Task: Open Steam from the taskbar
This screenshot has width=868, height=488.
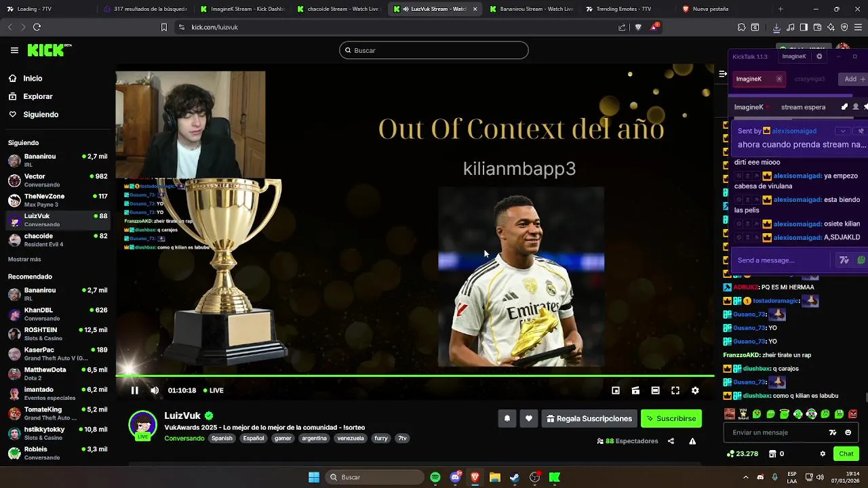Action: pos(515,477)
